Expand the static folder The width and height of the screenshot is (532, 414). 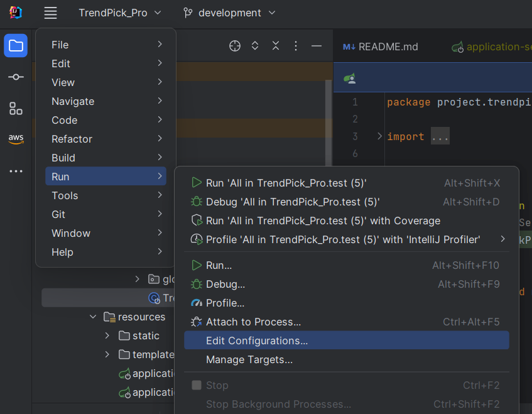[107, 335]
